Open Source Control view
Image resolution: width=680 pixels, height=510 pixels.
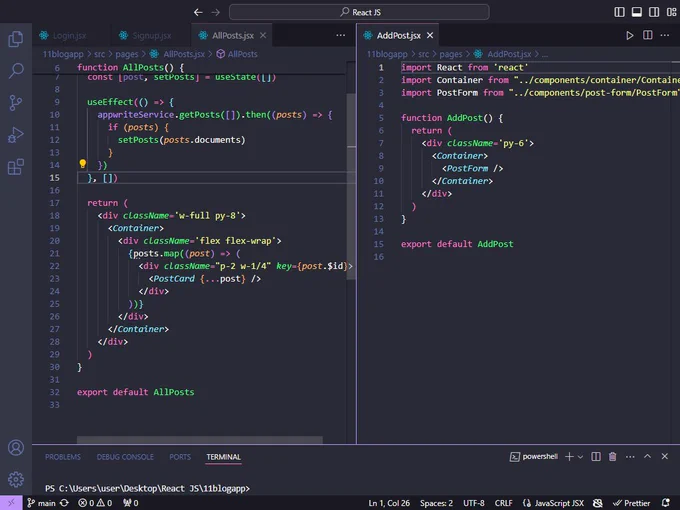point(16,103)
